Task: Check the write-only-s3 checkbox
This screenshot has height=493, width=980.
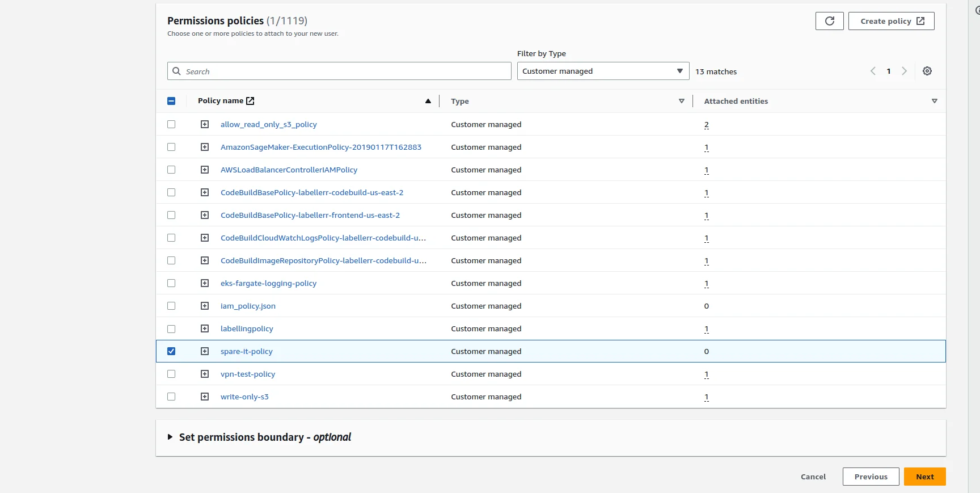Action: [x=171, y=397]
